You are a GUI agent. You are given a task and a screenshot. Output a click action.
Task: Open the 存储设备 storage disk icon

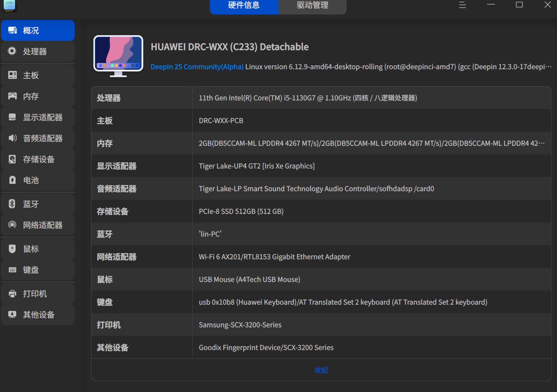12,159
